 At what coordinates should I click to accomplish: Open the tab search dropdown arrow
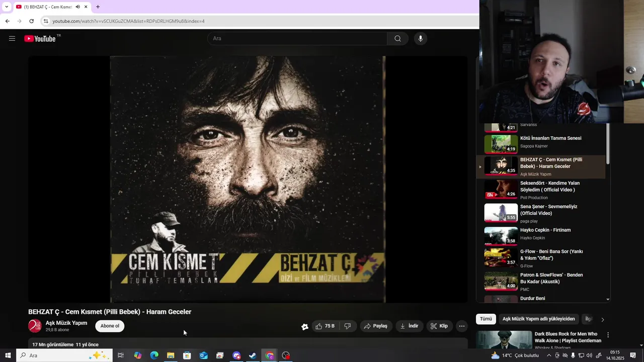pos(6,7)
